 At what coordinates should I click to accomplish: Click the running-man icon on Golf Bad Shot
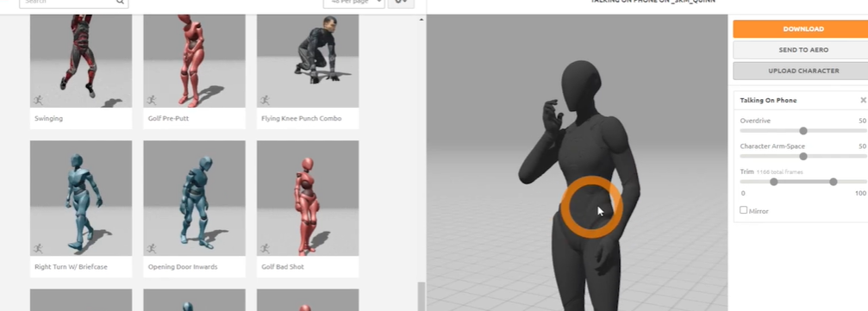click(265, 248)
